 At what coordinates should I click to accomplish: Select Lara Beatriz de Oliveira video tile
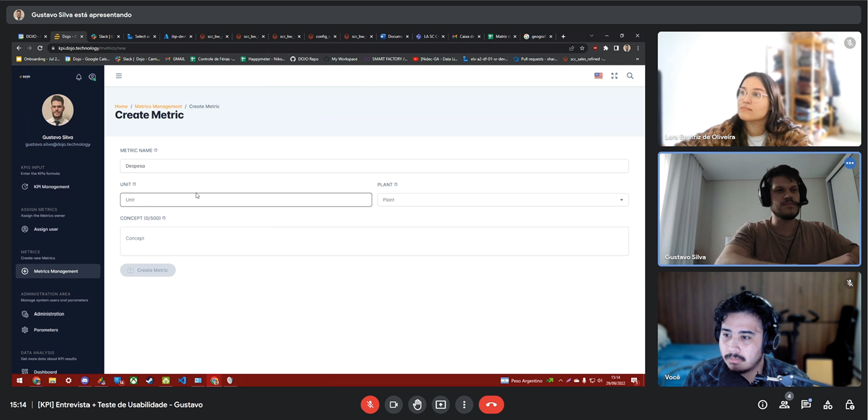coord(759,89)
